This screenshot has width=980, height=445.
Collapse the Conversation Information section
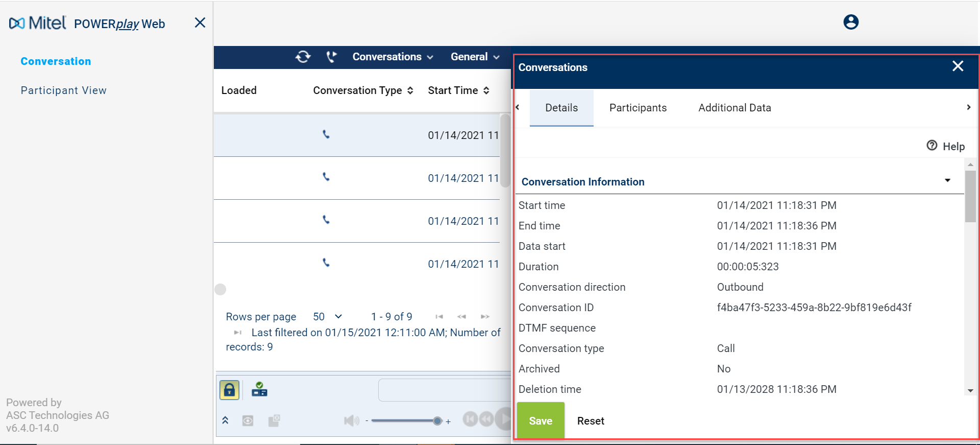tap(947, 180)
